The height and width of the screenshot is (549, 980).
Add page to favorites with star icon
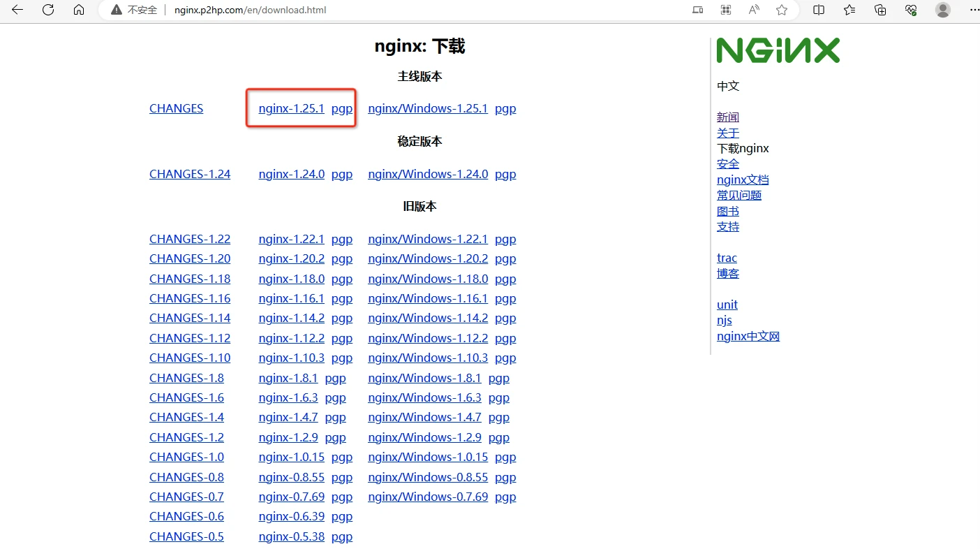(782, 10)
